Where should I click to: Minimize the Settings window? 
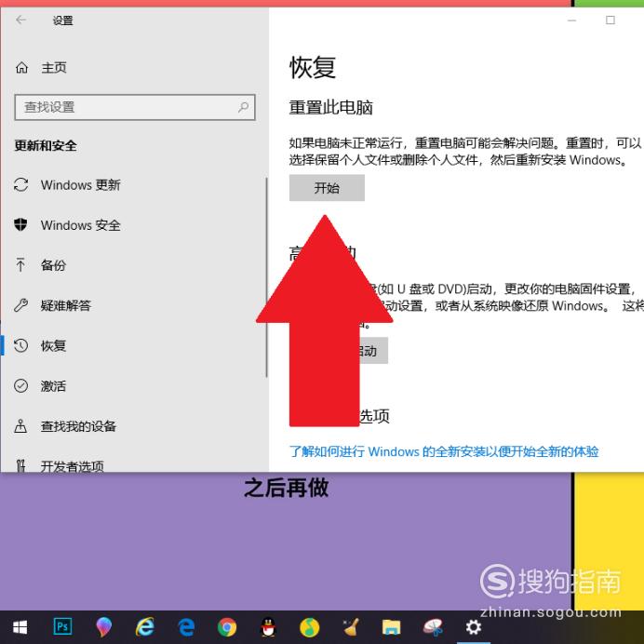pyautogui.click(x=571, y=20)
